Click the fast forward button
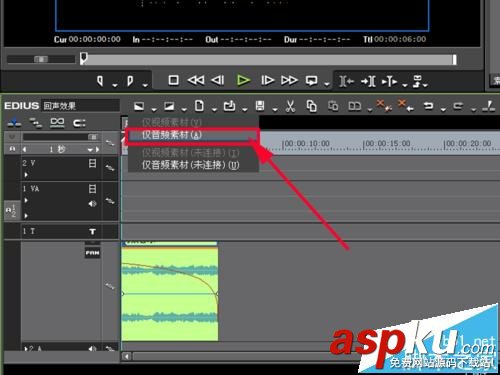The width and height of the screenshot is (500, 375). (289, 80)
